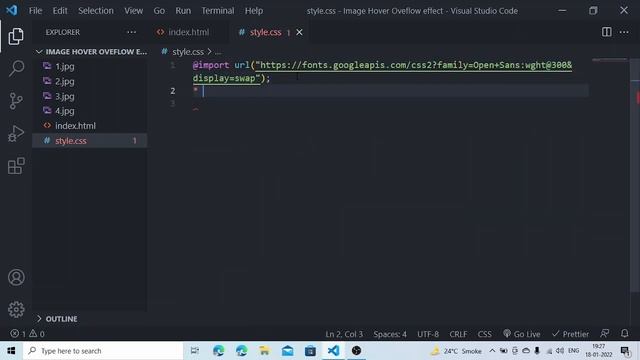This screenshot has width=640, height=360.
Task: Change indentation Spaces: 4
Action: 390,334
